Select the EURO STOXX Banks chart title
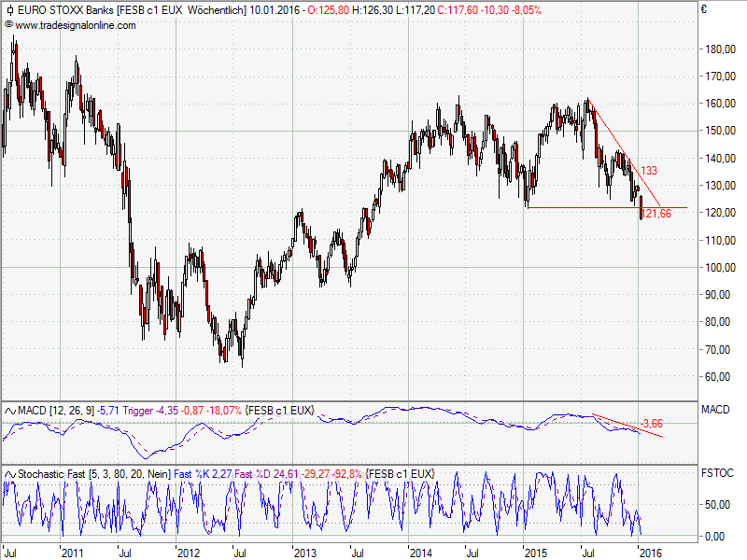747x560 pixels. coord(64,10)
